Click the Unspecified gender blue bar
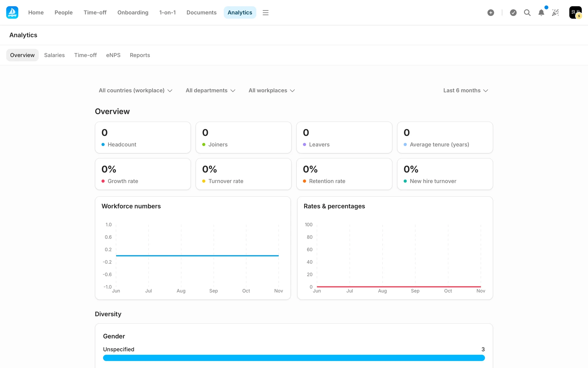Viewport: 588px width, 368px height. [294, 358]
